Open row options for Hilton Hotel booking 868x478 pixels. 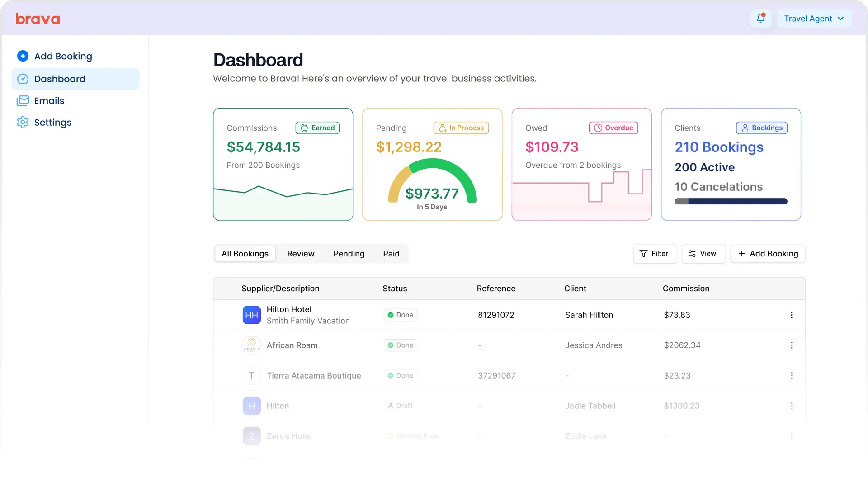pyautogui.click(x=791, y=315)
